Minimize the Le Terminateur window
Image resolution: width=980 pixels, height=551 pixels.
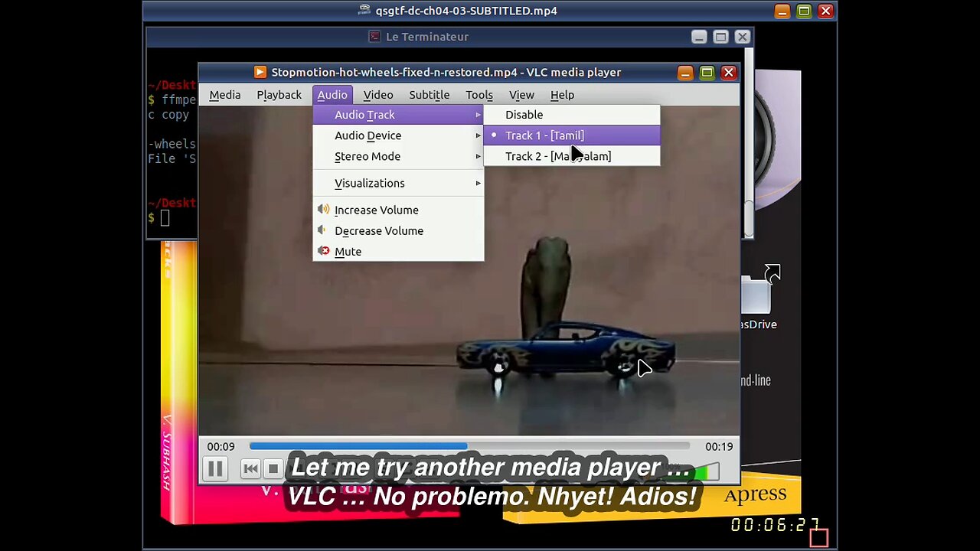pos(699,37)
